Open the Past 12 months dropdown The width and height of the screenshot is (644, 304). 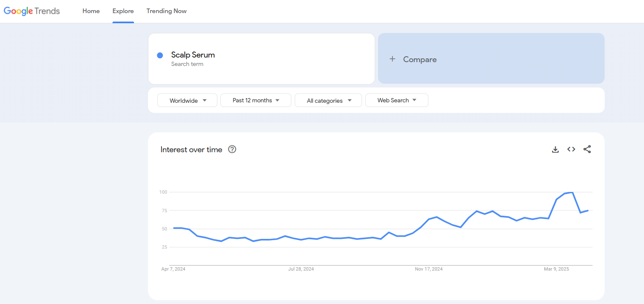(x=256, y=100)
